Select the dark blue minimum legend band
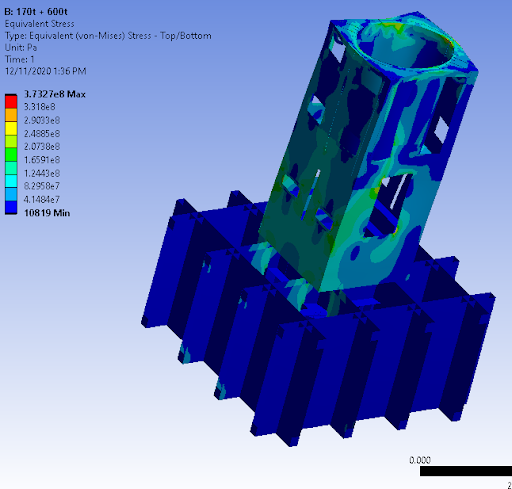512x489 pixels. coord(11,207)
